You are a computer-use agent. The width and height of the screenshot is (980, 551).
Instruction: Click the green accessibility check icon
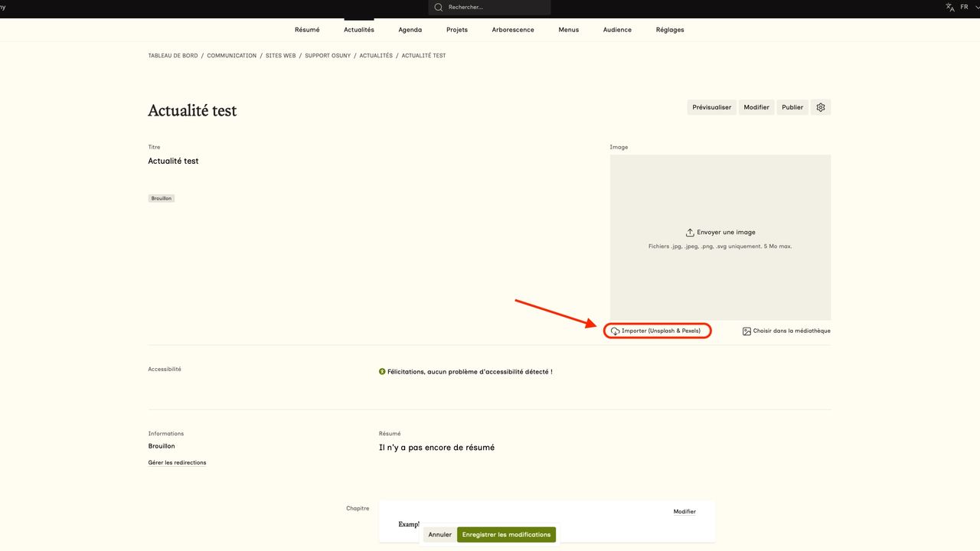click(x=382, y=372)
